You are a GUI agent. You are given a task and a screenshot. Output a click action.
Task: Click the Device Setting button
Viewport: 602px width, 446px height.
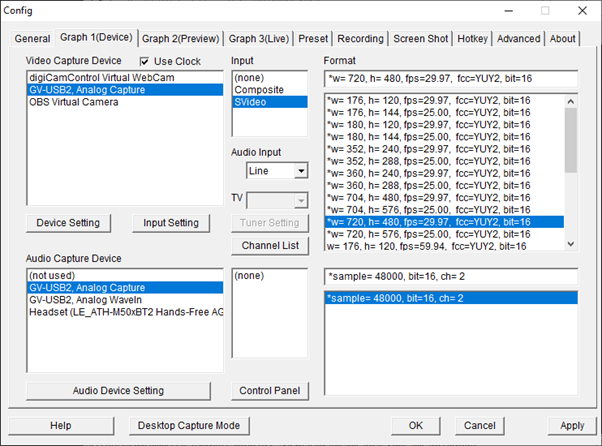[x=68, y=222]
